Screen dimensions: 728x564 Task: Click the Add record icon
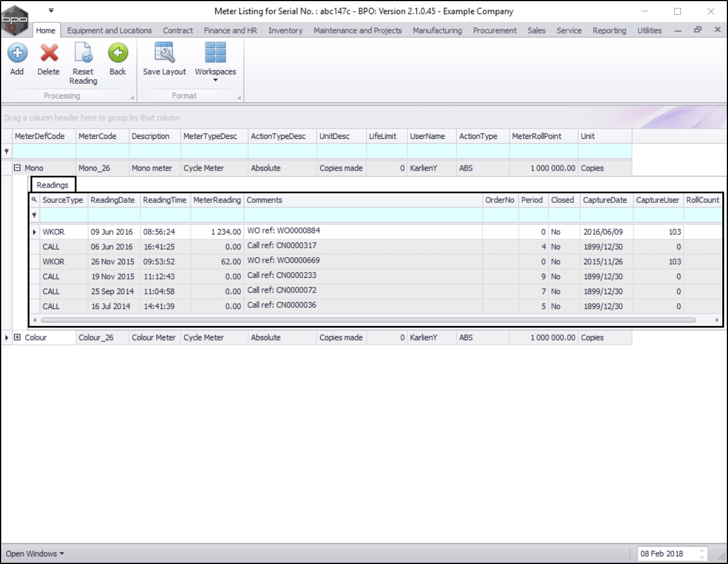[x=17, y=53]
